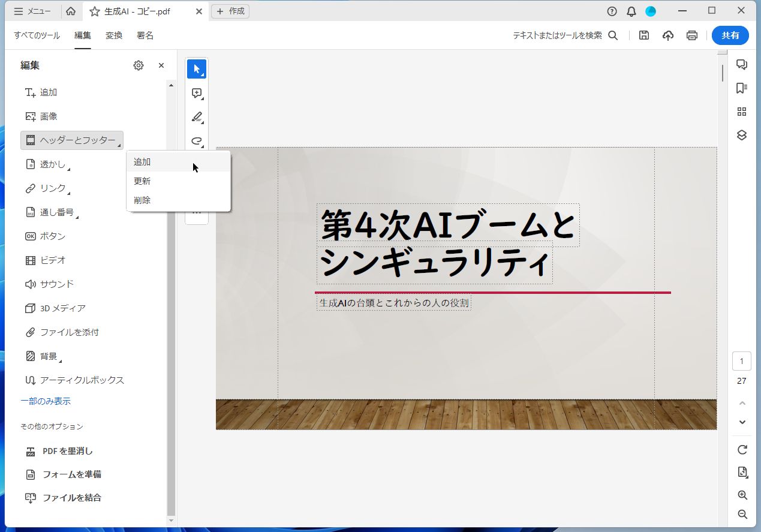
Task: Click the cloud upload icon
Action: click(667, 35)
